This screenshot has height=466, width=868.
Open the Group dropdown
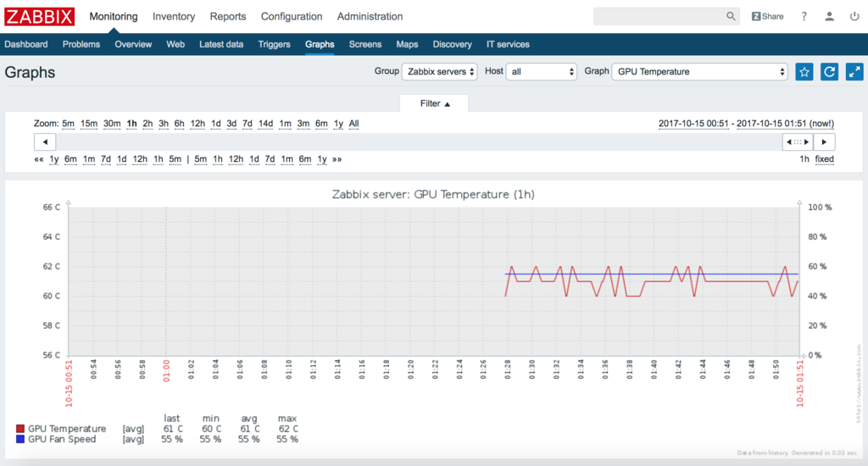coord(440,72)
